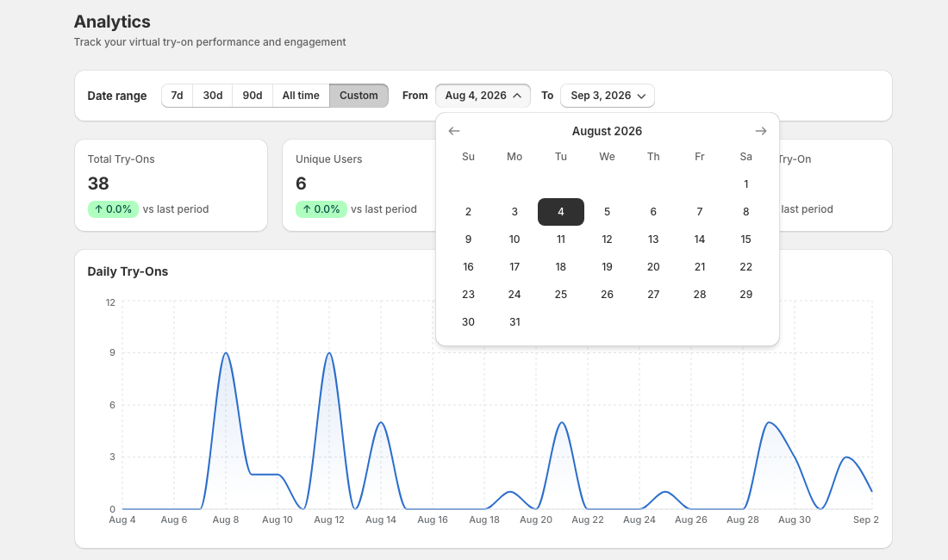
Task: Select day 15 in the calendar
Action: 746,240
